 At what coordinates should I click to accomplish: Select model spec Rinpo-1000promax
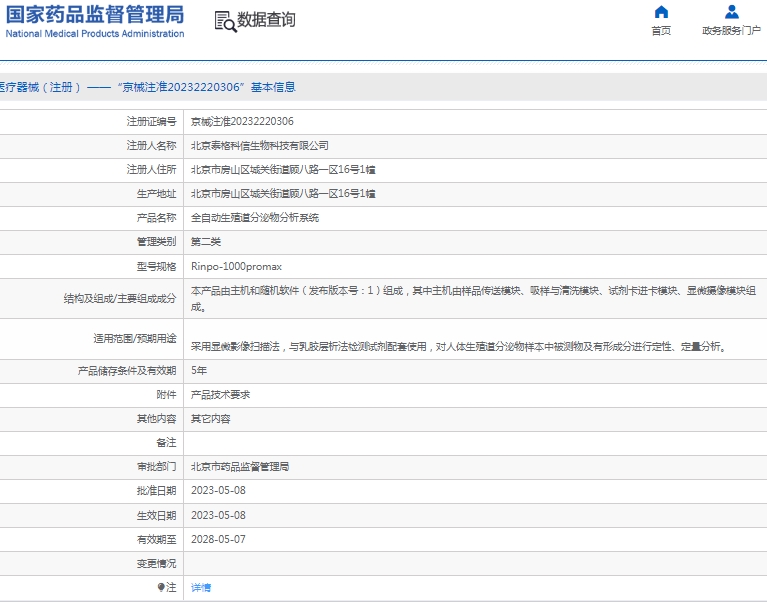coord(236,267)
